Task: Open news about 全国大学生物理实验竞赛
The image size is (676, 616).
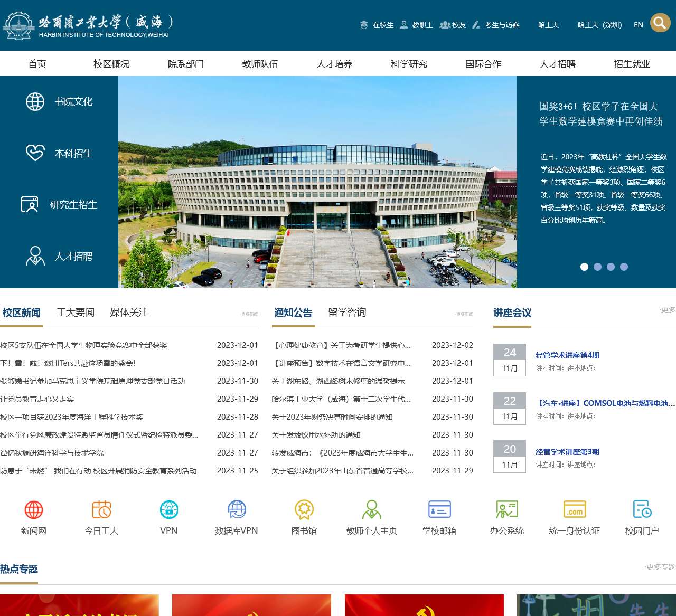Action: pyautogui.click(x=83, y=345)
